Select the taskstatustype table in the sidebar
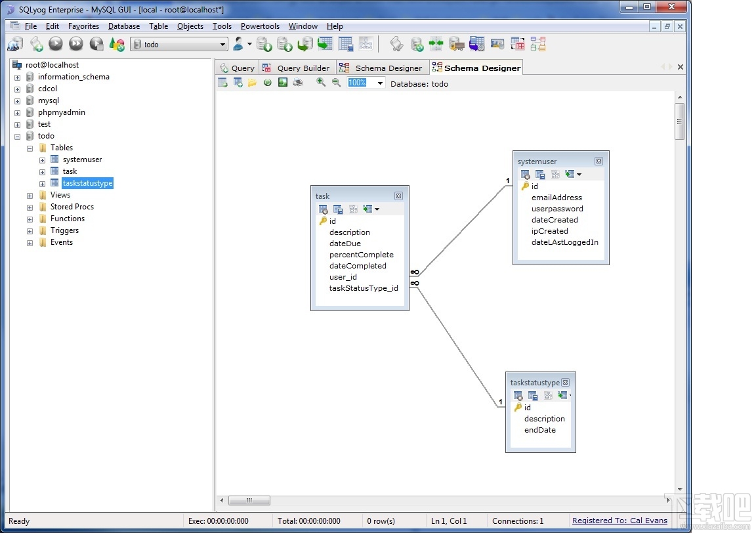This screenshot has width=756, height=533. tap(87, 183)
